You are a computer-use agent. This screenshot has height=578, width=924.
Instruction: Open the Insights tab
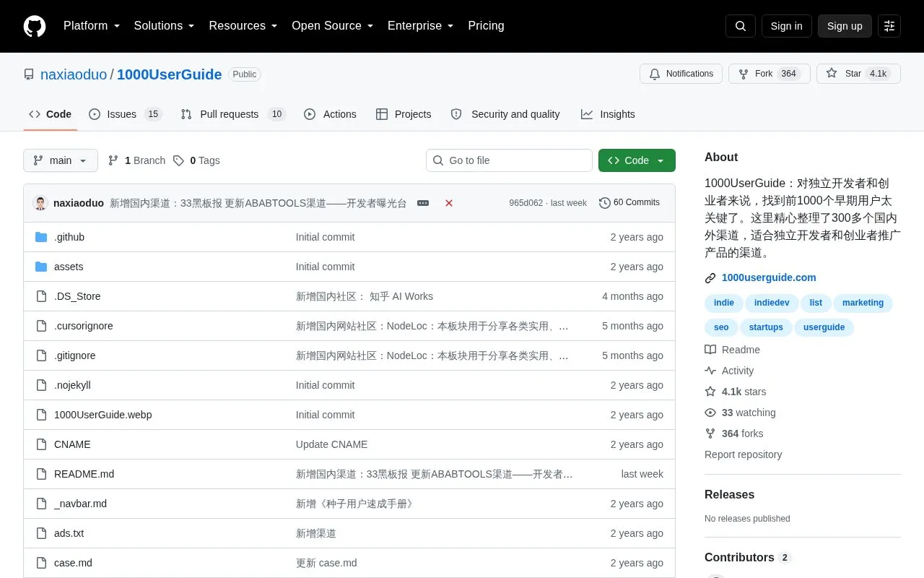click(608, 114)
